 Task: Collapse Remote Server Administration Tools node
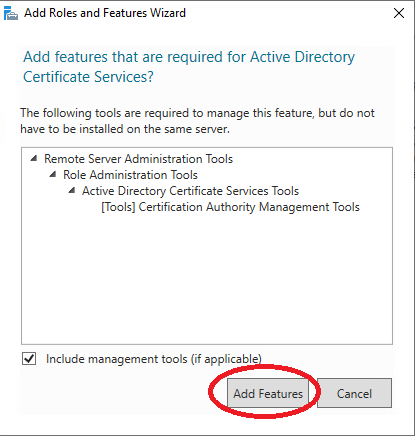point(34,158)
